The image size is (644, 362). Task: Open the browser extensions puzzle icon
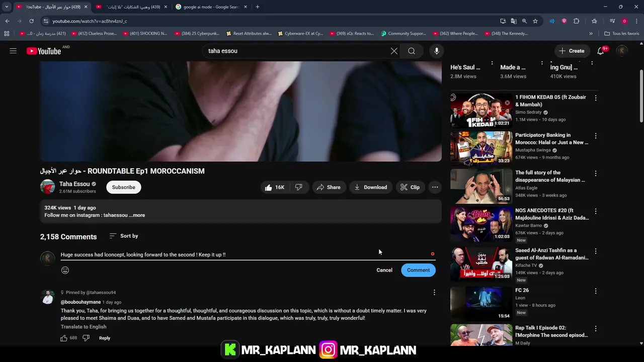pos(577,21)
